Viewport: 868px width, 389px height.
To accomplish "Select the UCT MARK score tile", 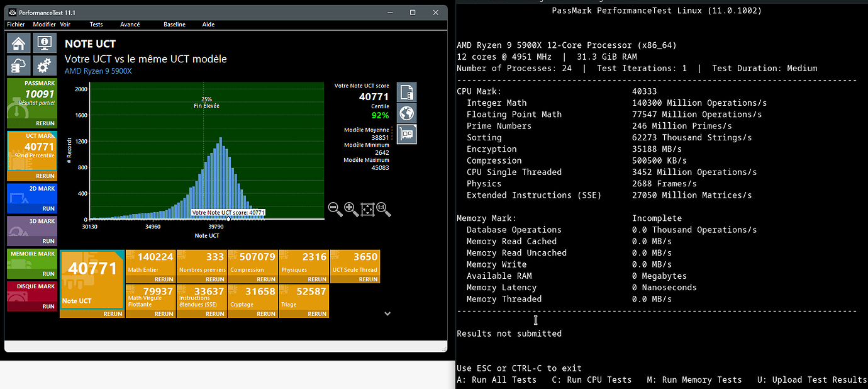I will coord(31,151).
